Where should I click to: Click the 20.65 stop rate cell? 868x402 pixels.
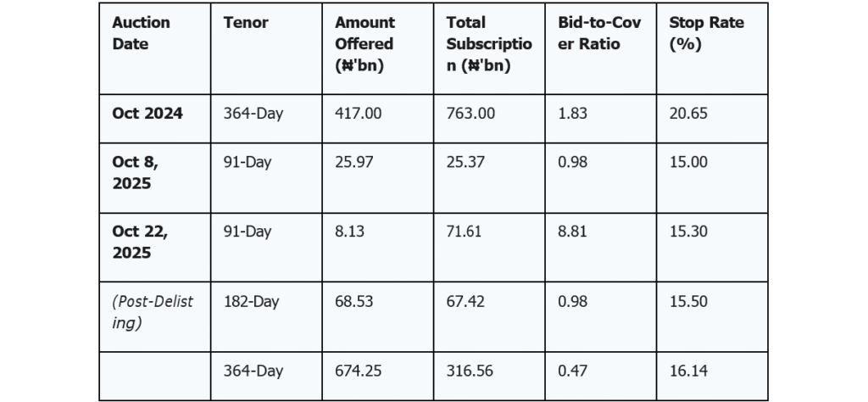click(x=688, y=113)
